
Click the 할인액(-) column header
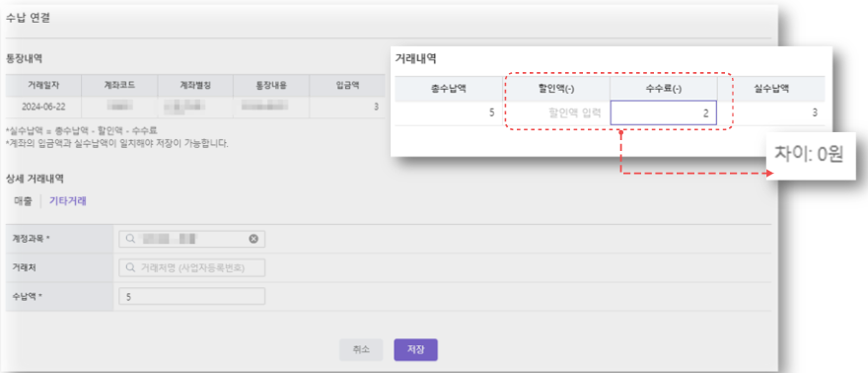[x=555, y=88]
